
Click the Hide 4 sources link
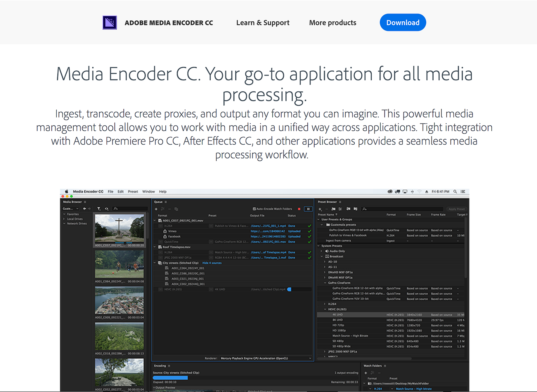coord(212,263)
